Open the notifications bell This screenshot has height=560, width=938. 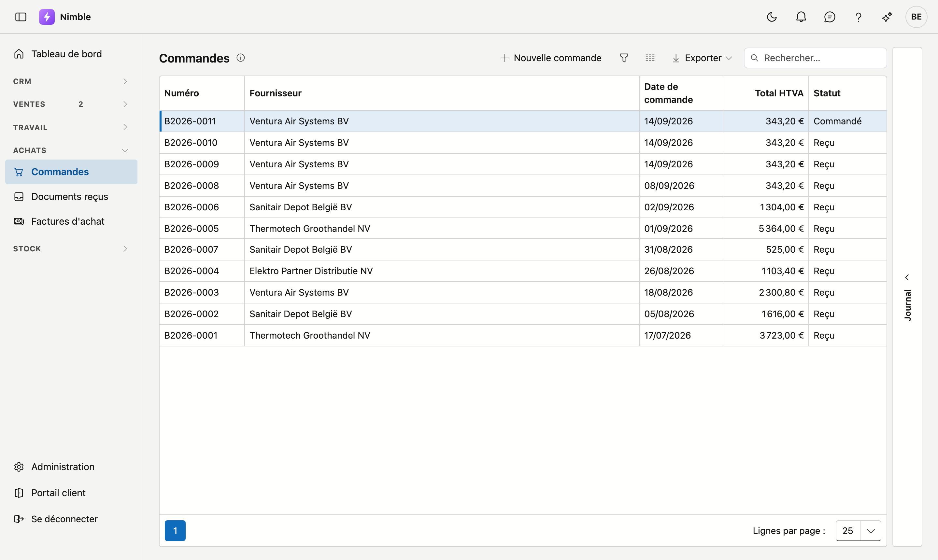(x=801, y=17)
